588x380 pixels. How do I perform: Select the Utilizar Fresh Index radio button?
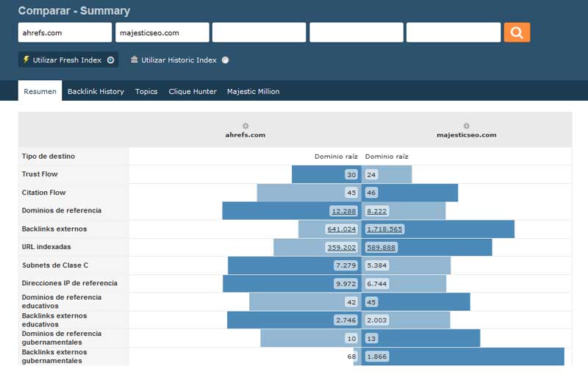(110, 60)
